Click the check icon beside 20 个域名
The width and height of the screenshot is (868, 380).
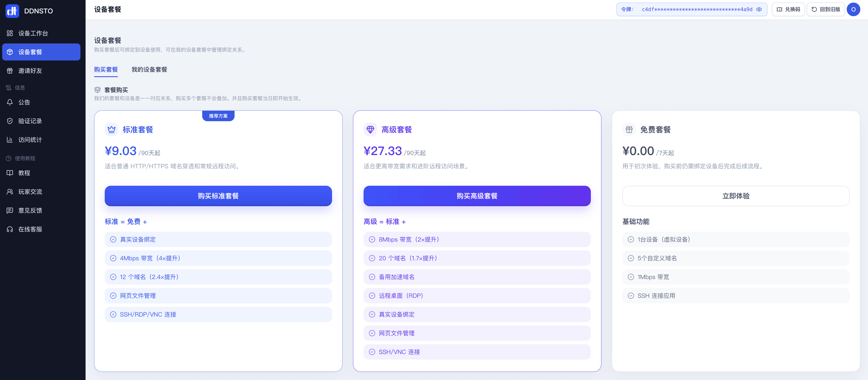(x=372, y=258)
